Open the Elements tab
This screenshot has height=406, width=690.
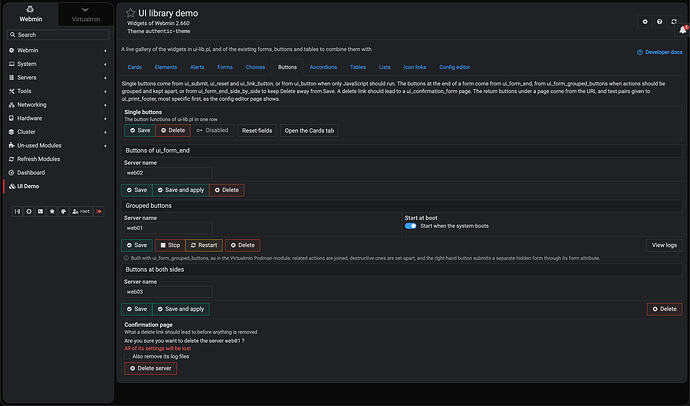click(x=166, y=67)
